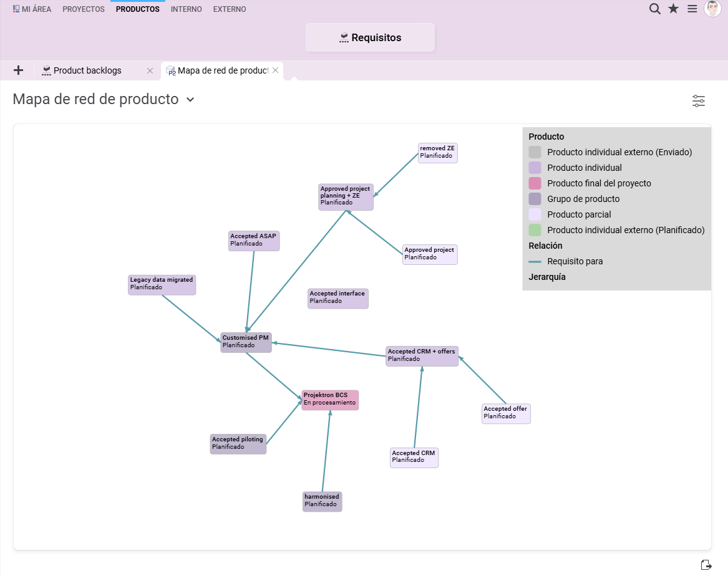Image resolution: width=728 pixels, height=576 pixels.
Task: Click the Accepted CRM + offers node
Action: (422, 355)
